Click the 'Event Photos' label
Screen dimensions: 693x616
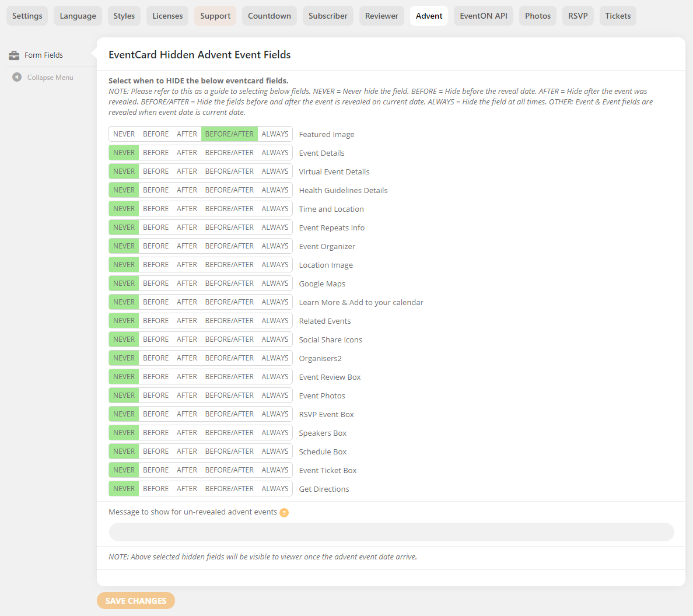(x=322, y=396)
